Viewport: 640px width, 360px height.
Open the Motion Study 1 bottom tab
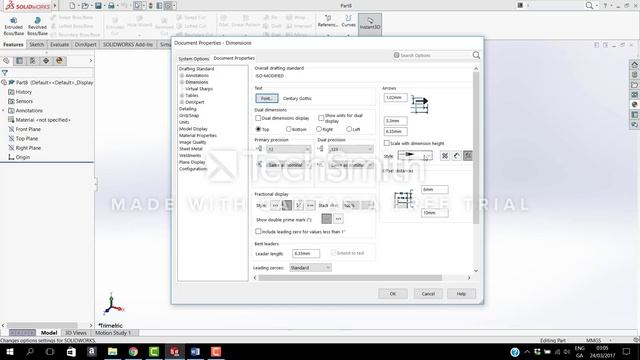(113, 333)
